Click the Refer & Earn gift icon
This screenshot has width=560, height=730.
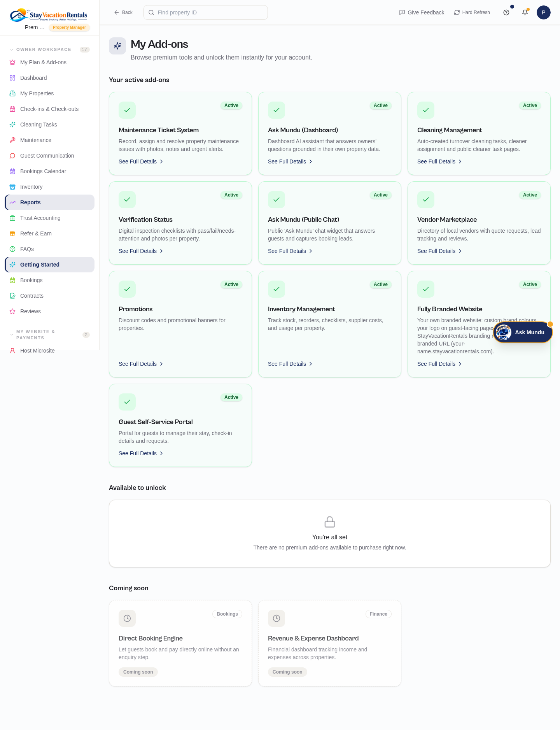(x=12, y=233)
